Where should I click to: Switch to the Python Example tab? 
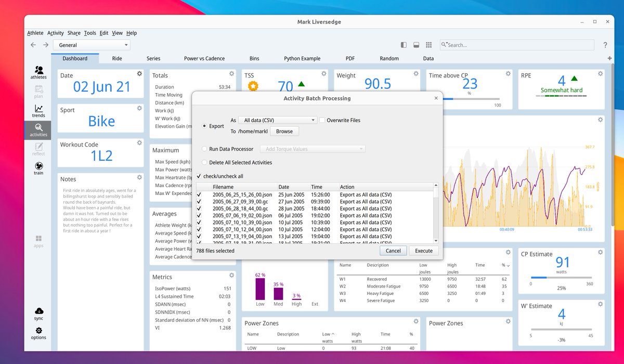point(302,59)
